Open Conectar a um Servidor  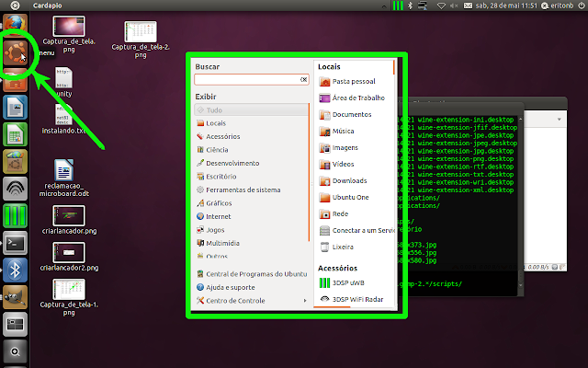click(x=355, y=230)
